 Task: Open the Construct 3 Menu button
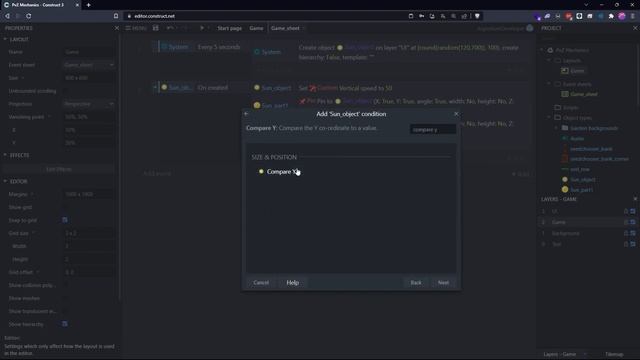tap(136, 28)
